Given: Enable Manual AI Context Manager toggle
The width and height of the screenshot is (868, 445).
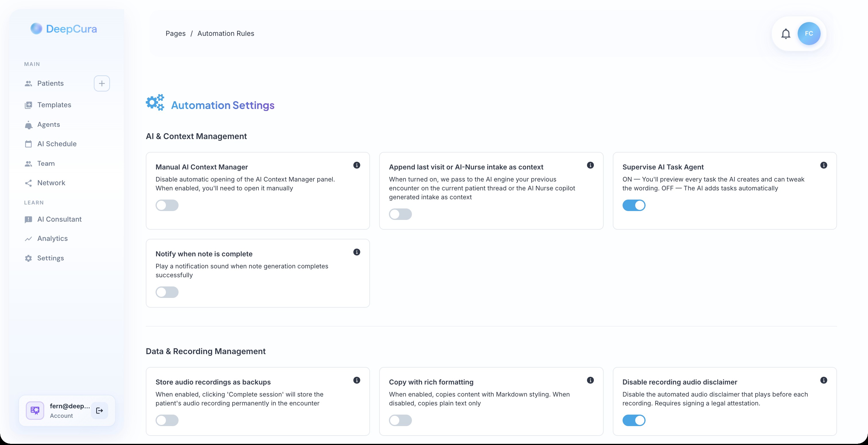Looking at the screenshot, I should click(x=167, y=205).
